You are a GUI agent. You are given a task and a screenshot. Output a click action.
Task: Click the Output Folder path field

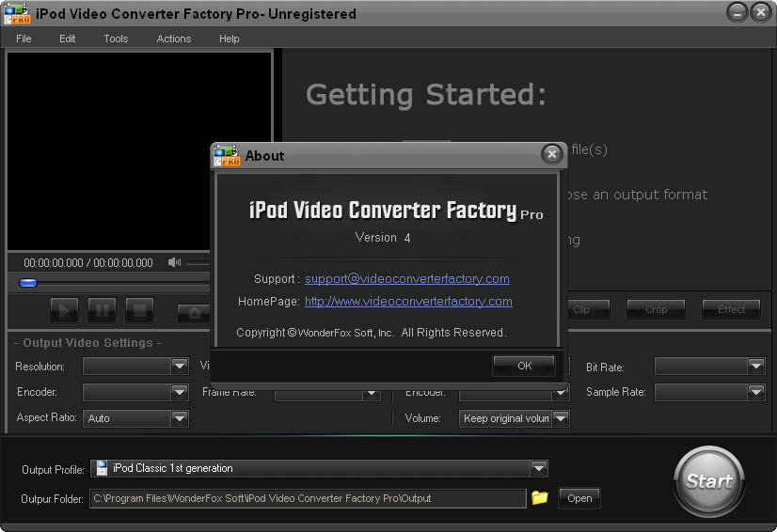click(x=308, y=498)
